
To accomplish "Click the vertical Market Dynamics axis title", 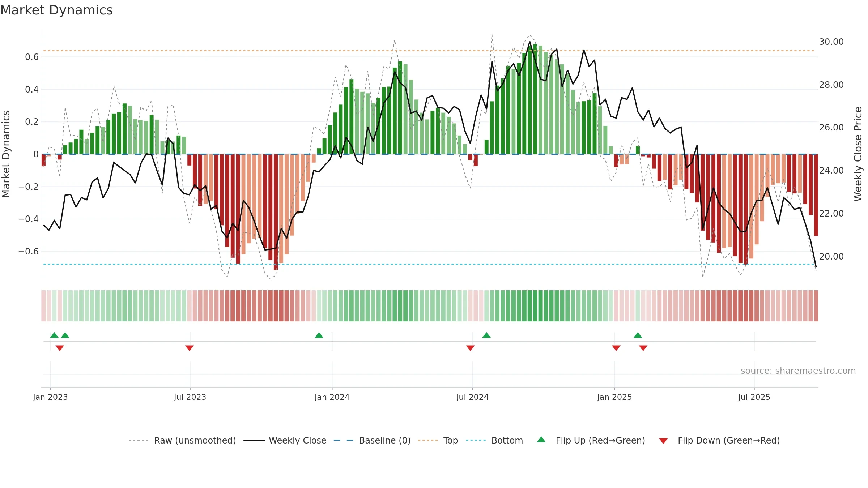I will click(x=6, y=154).
